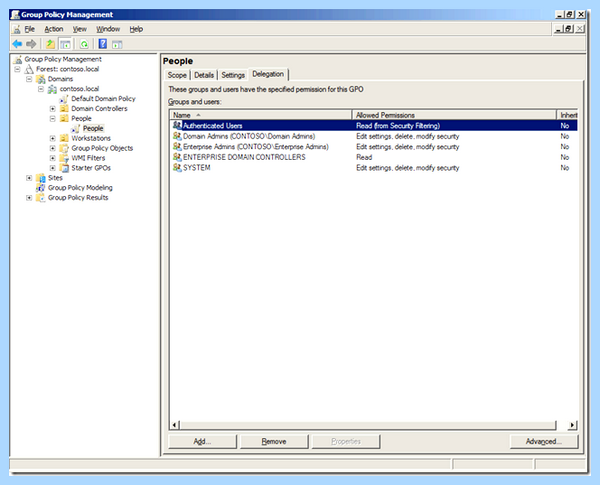600x485 pixels.
Task: Click the Inherited column header
Action: [x=568, y=115]
